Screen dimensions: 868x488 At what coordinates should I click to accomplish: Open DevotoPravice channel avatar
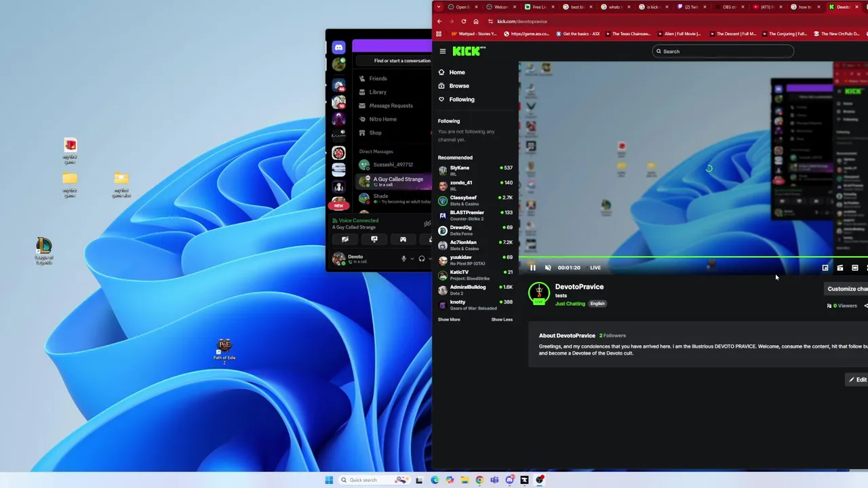pos(539,293)
